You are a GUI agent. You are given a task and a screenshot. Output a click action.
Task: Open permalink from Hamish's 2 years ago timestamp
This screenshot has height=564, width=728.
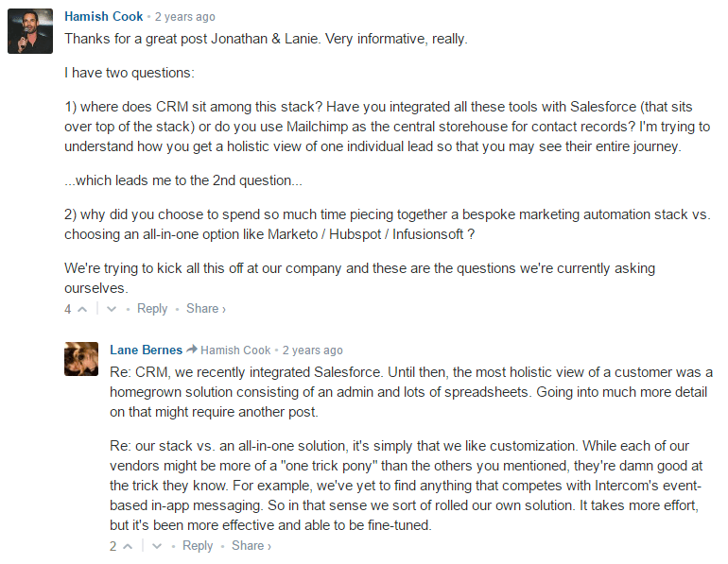[184, 17]
